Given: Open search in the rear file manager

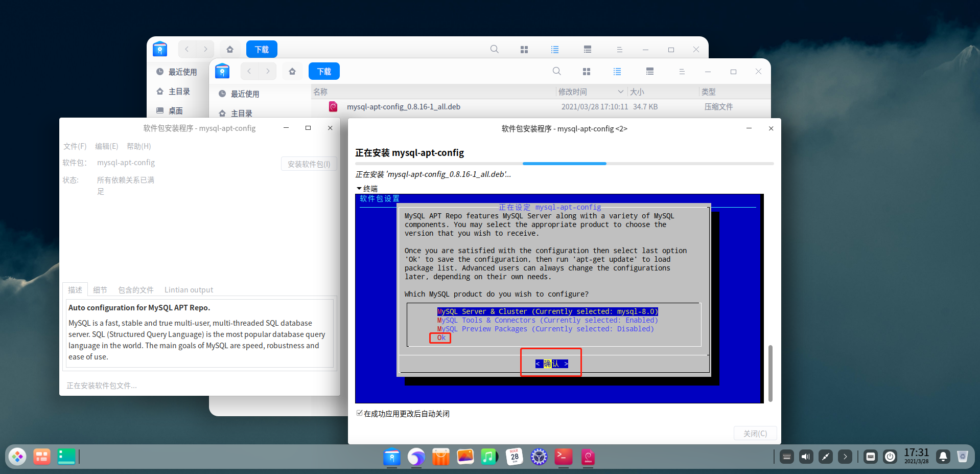Looking at the screenshot, I should [x=495, y=49].
